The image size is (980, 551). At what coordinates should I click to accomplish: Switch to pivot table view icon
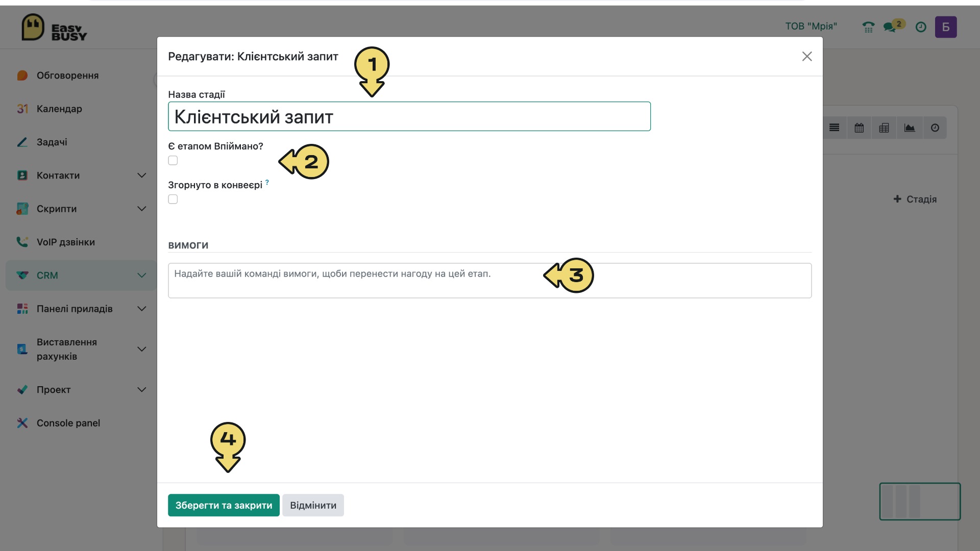tap(884, 128)
